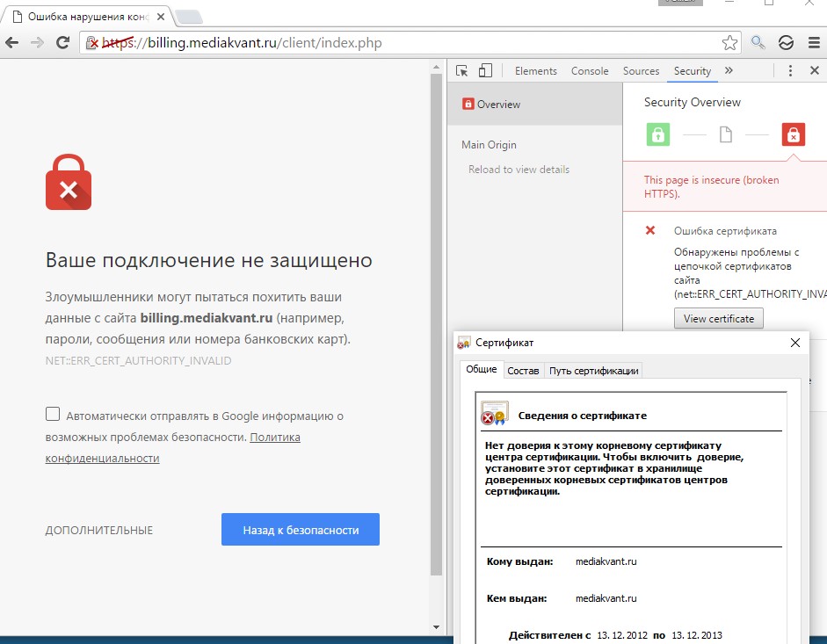Open DevTools three-dot customize menu
827x644 pixels.
click(x=790, y=71)
